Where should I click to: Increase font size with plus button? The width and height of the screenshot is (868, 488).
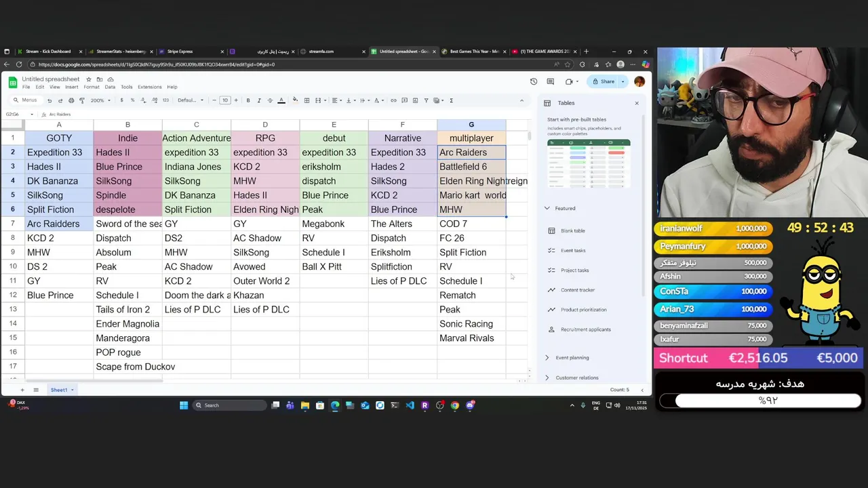pos(236,100)
